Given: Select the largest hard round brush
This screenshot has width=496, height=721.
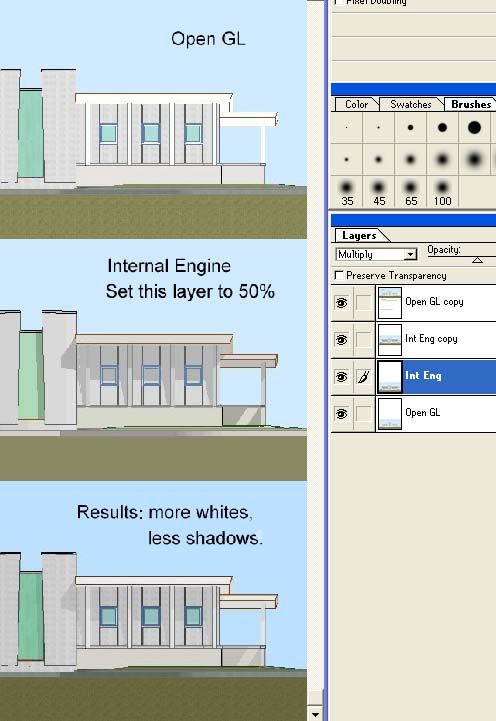Looking at the screenshot, I should coord(474,127).
